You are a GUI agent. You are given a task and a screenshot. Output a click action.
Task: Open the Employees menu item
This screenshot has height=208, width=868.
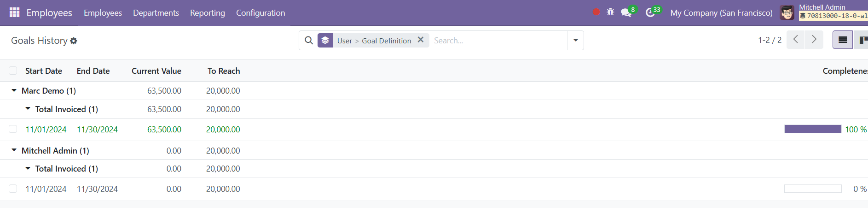[103, 13]
